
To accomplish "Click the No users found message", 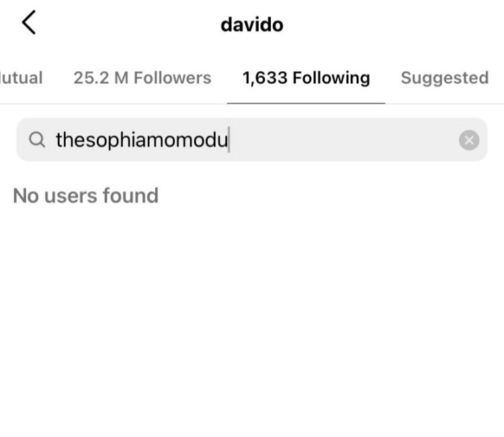I will [x=86, y=195].
